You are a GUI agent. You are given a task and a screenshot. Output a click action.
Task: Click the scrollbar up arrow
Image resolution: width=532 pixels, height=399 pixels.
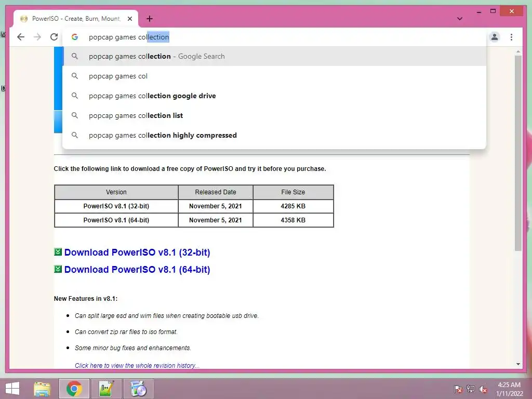(x=518, y=51)
